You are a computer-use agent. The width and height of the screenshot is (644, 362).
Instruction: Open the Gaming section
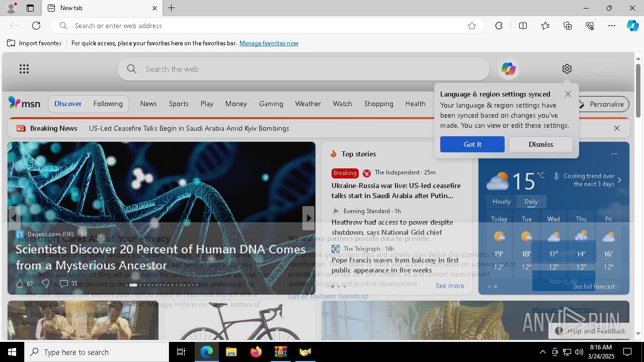click(271, 104)
